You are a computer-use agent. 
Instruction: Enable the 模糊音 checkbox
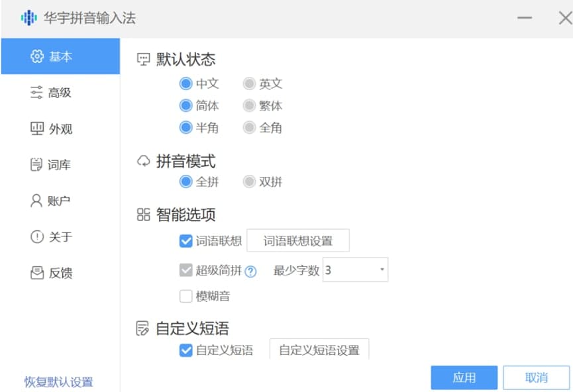186,297
